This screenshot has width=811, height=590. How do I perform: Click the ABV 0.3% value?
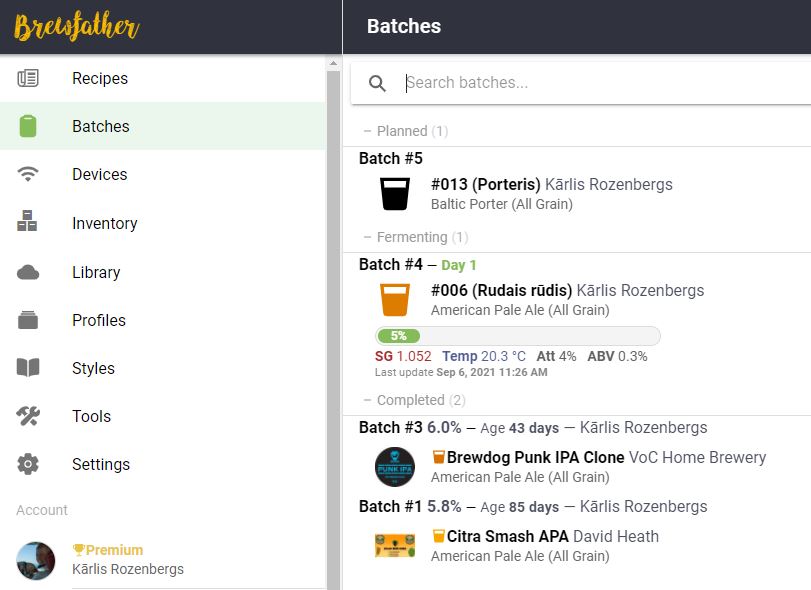pyautogui.click(x=617, y=356)
